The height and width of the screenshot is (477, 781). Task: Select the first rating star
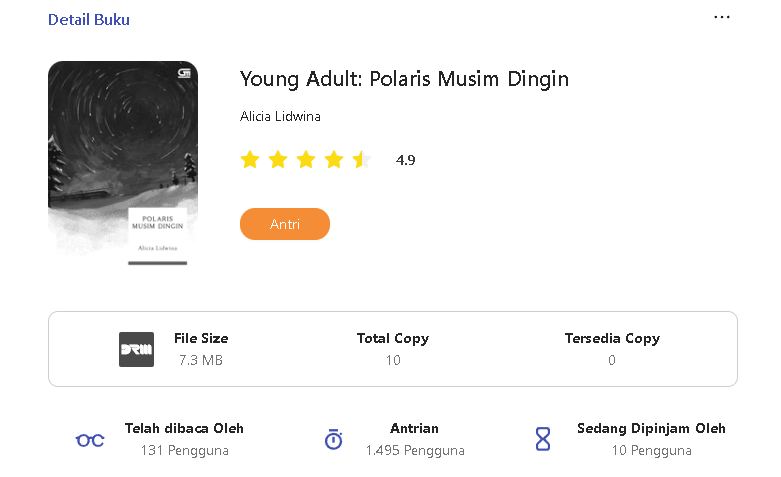pos(250,160)
